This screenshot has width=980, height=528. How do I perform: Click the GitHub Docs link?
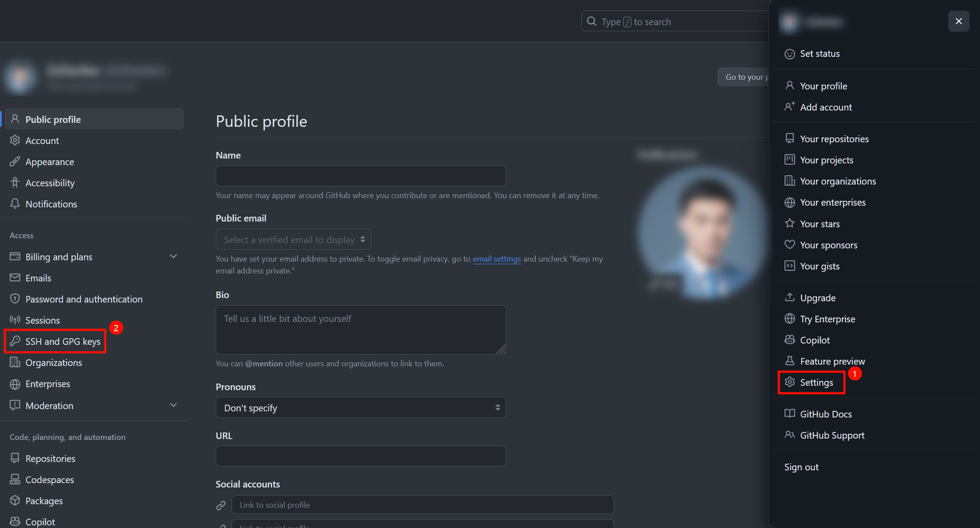[x=825, y=414]
